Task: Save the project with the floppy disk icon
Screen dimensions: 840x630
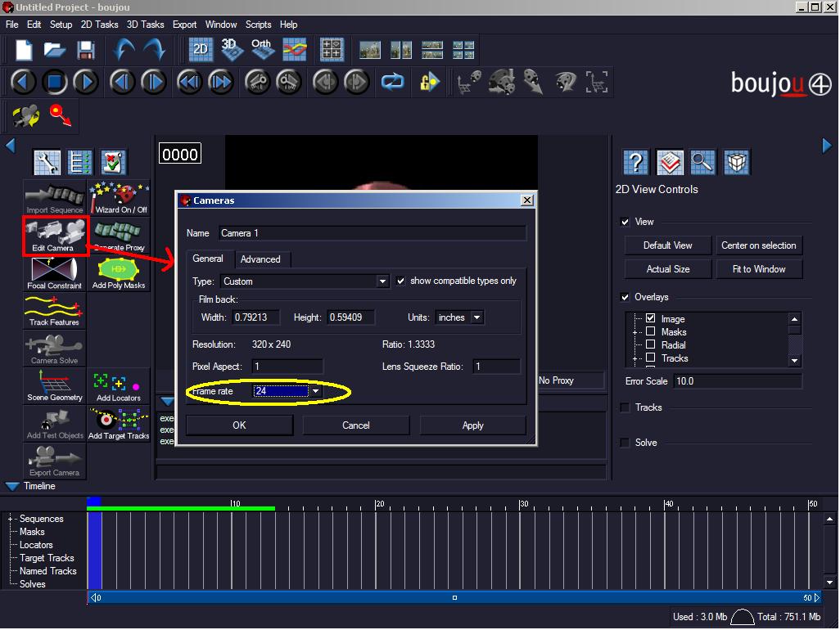Action: (x=85, y=50)
